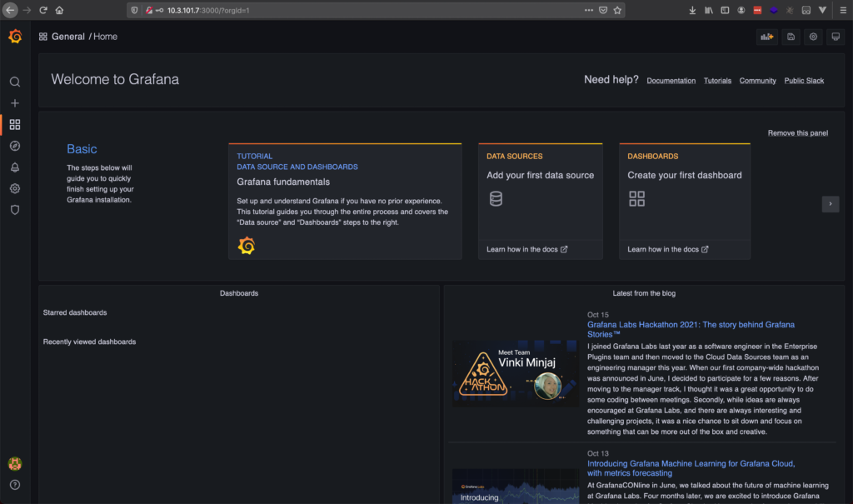Click the next-step chevron arrow in setup panel

pos(831,203)
